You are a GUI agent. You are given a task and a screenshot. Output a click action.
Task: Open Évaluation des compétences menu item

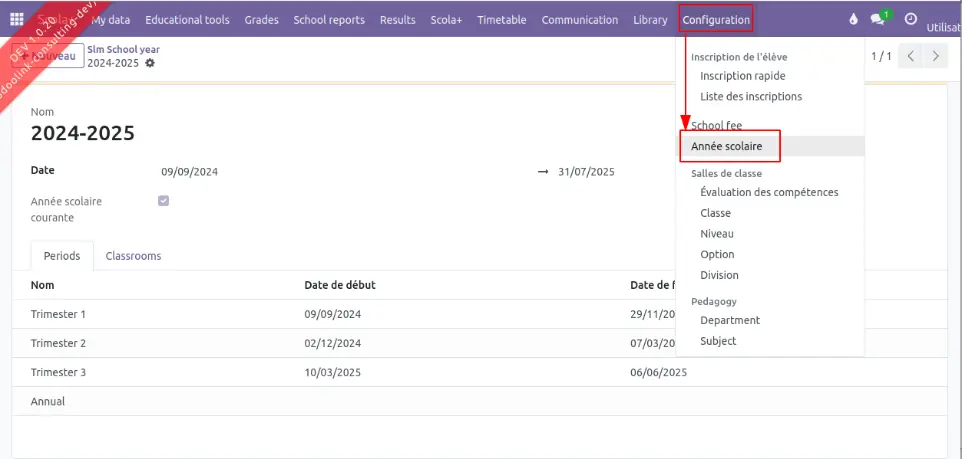[x=769, y=192]
